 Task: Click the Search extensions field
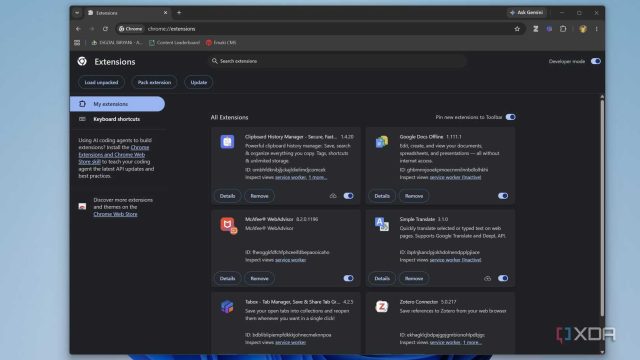tap(337, 61)
